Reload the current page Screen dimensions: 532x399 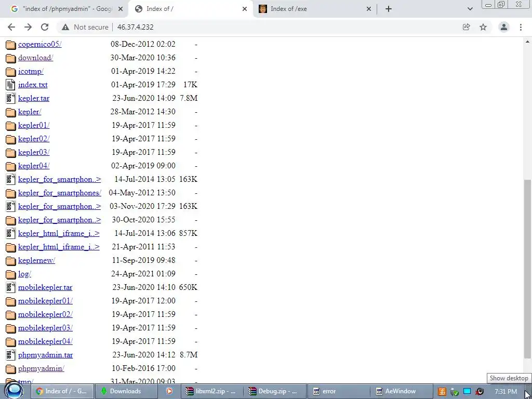45,27
